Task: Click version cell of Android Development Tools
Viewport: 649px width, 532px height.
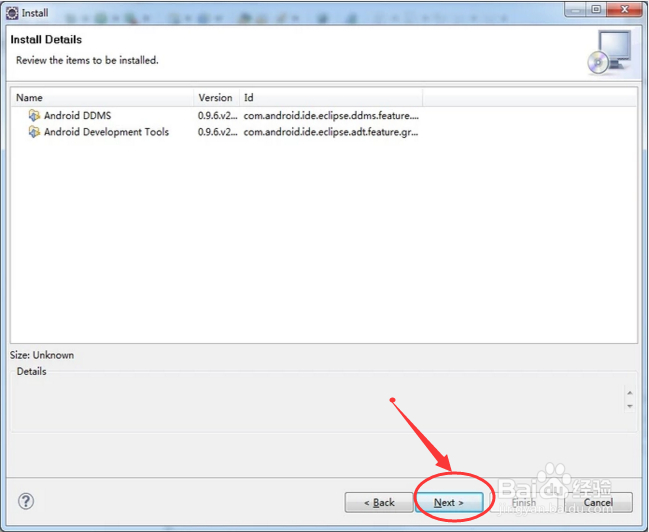Action: [x=217, y=132]
